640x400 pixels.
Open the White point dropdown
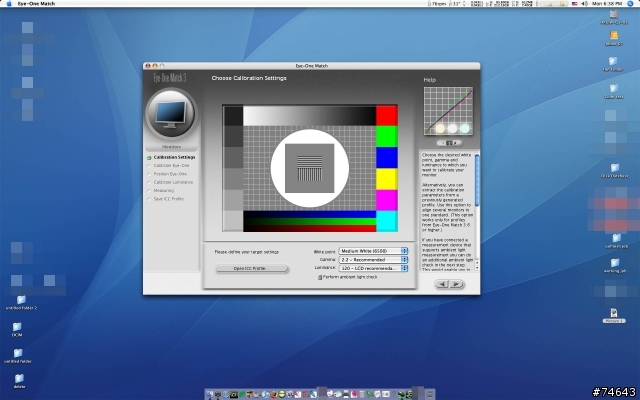(373, 251)
